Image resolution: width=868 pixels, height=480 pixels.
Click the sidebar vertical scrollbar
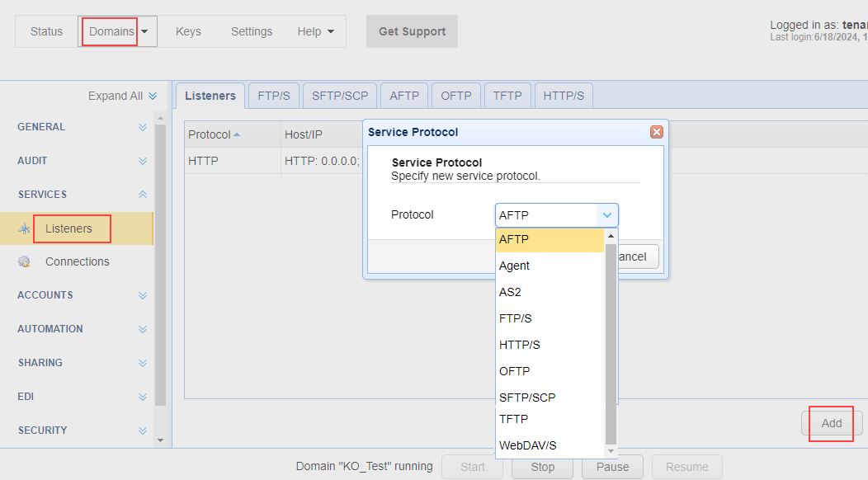pos(160,264)
